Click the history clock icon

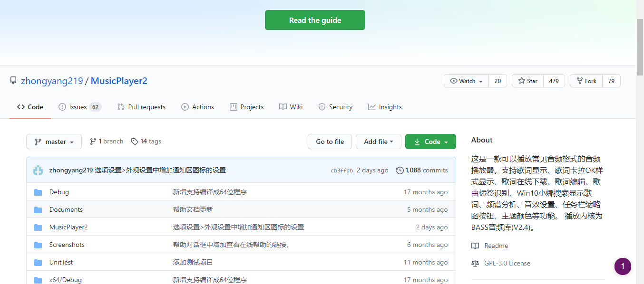400,170
